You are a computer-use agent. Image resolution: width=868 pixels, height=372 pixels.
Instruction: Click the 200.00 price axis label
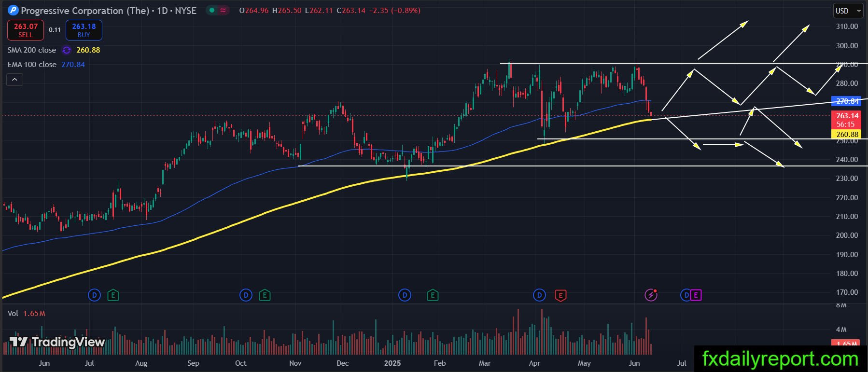(847, 235)
